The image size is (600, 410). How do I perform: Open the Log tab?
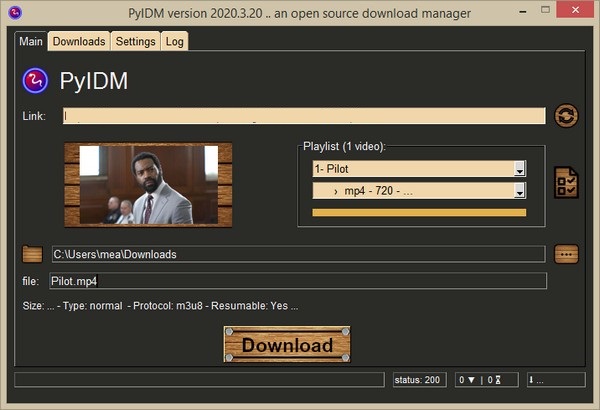tap(174, 41)
